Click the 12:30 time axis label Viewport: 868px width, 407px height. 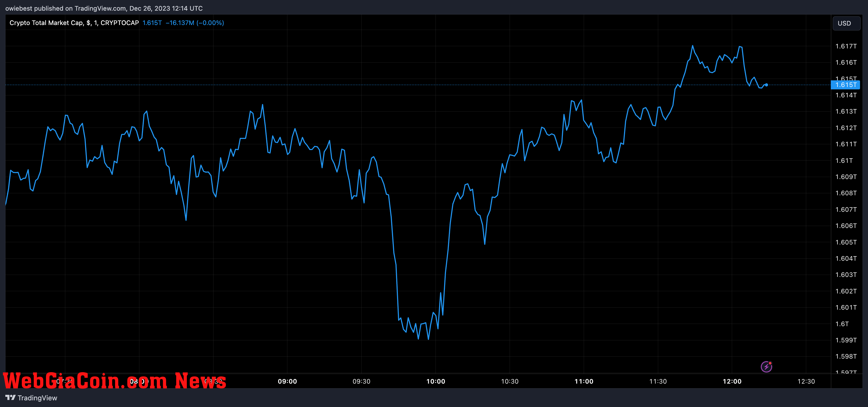tap(806, 381)
